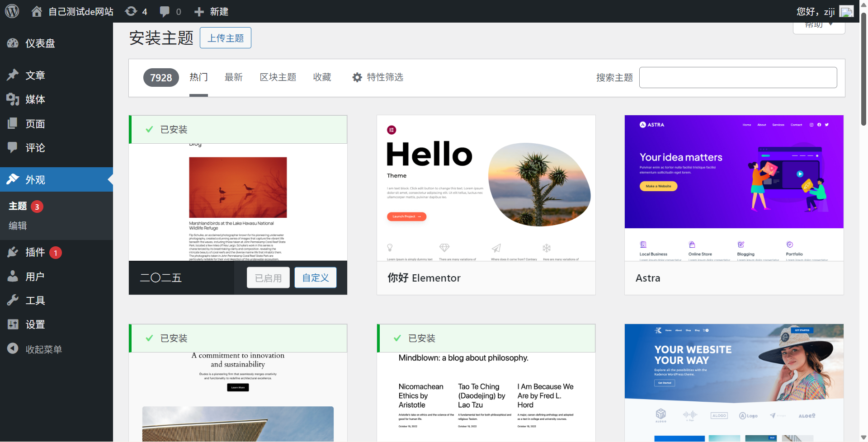The height and width of the screenshot is (442, 868).
Task: Switch to the 热门 tab
Action: pos(198,77)
